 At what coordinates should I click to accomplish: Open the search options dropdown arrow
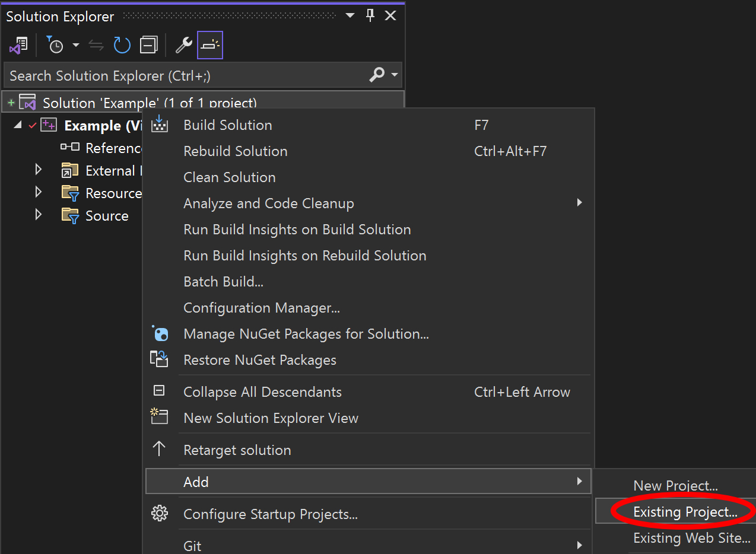[x=395, y=75]
